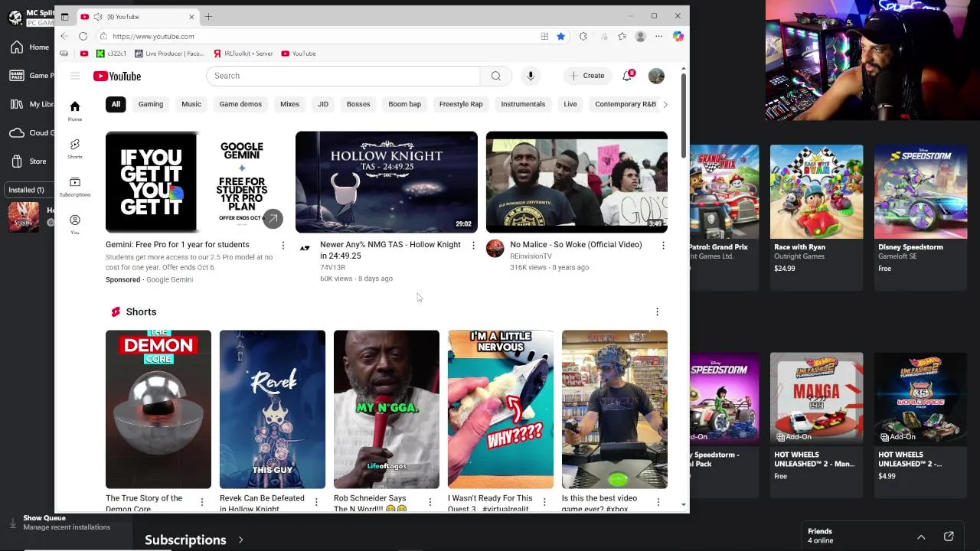Open options for The True Story short

202,502
